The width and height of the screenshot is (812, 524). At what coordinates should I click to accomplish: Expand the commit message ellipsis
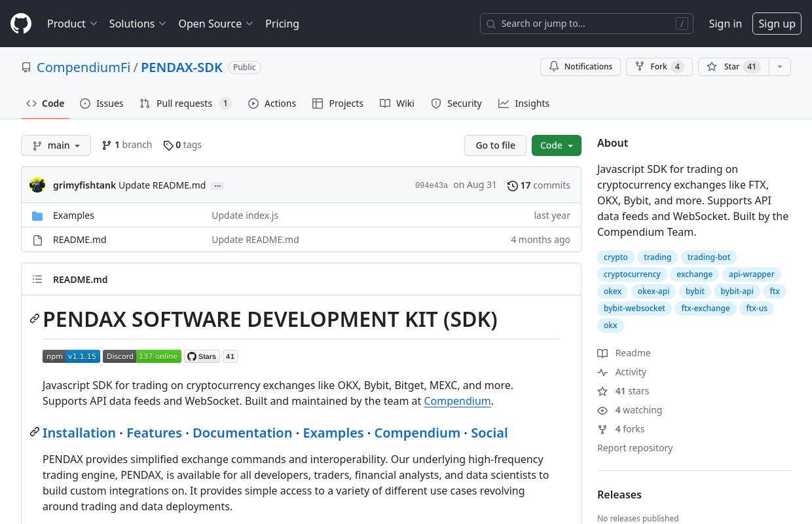click(x=218, y=186)
